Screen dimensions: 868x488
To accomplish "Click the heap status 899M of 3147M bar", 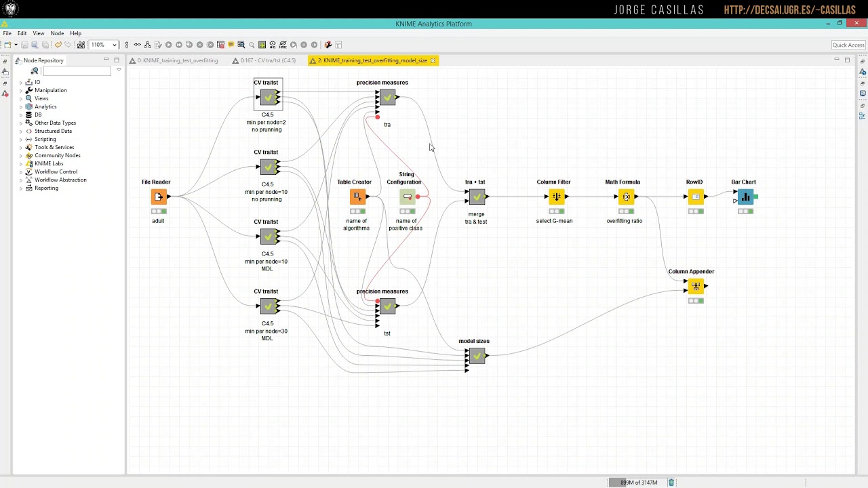I will (x=637, y=483).
